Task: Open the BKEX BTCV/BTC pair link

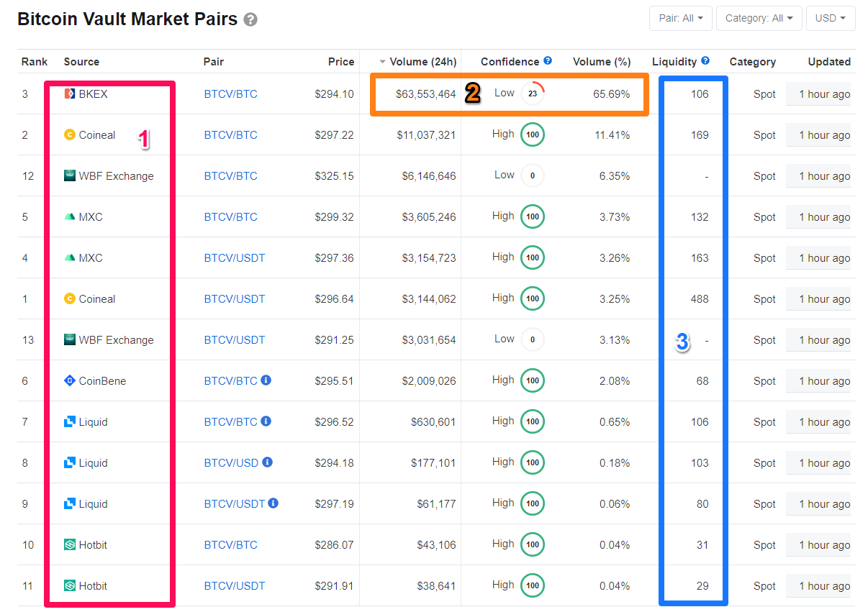Action: click(230, 94)
